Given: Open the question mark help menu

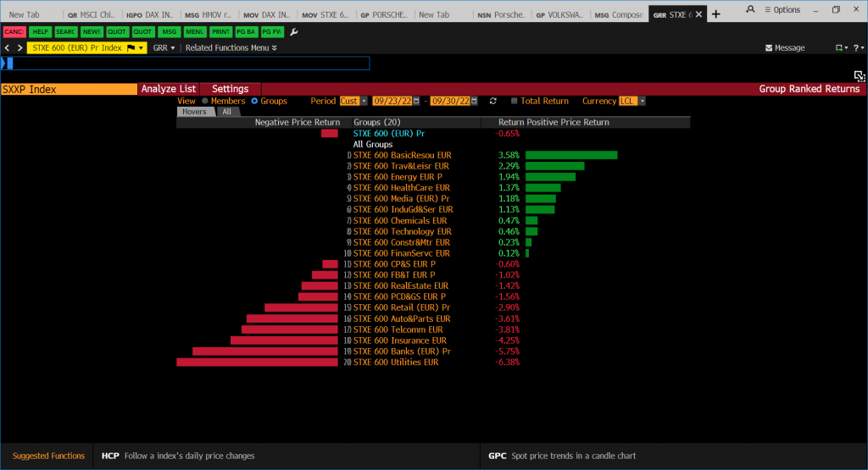Looking at the screenshot, I should 859,48.
